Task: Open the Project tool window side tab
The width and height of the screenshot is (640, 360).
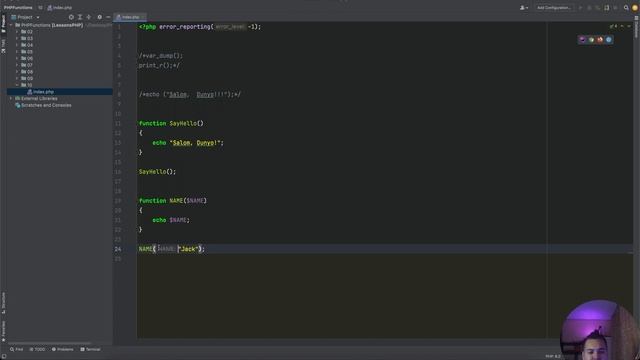Action: point(3,24)
